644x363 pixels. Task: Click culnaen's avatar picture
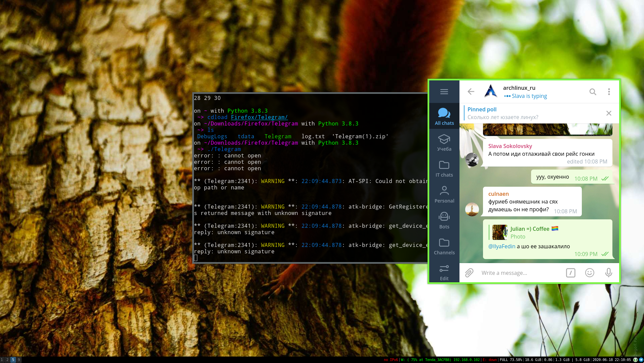(472, 209)
